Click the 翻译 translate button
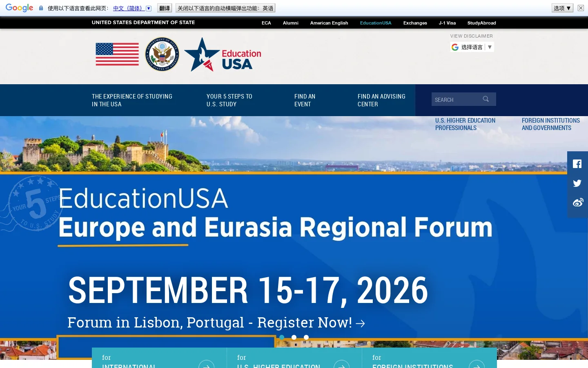Image resolution: width=588 pixels, height=368 pixels. (165, 8)
